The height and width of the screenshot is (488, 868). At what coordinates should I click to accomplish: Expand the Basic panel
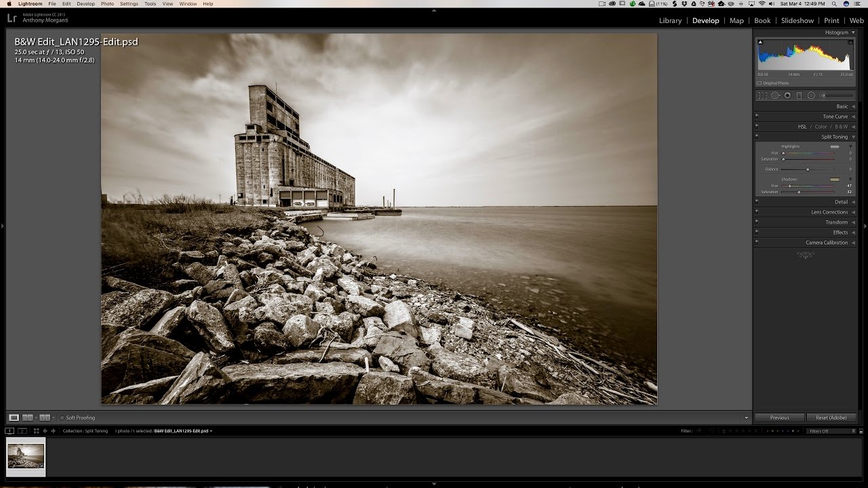click(x=853, y=106)
